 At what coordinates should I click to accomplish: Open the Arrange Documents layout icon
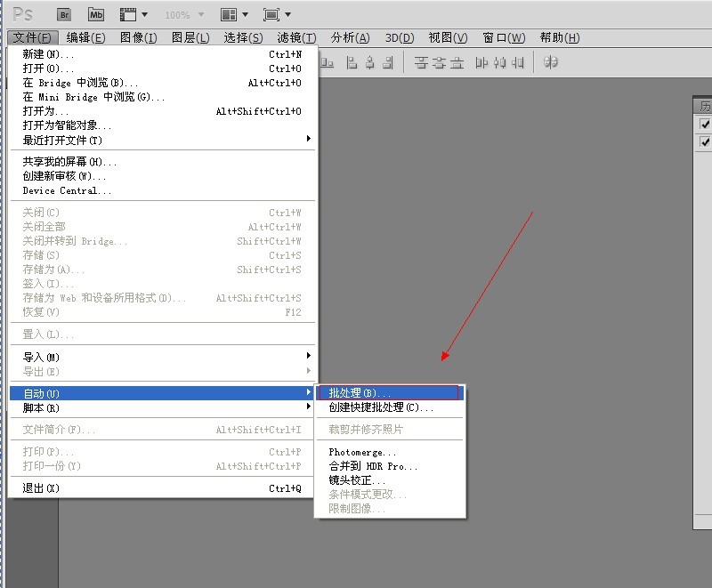(x=233, y=14)
